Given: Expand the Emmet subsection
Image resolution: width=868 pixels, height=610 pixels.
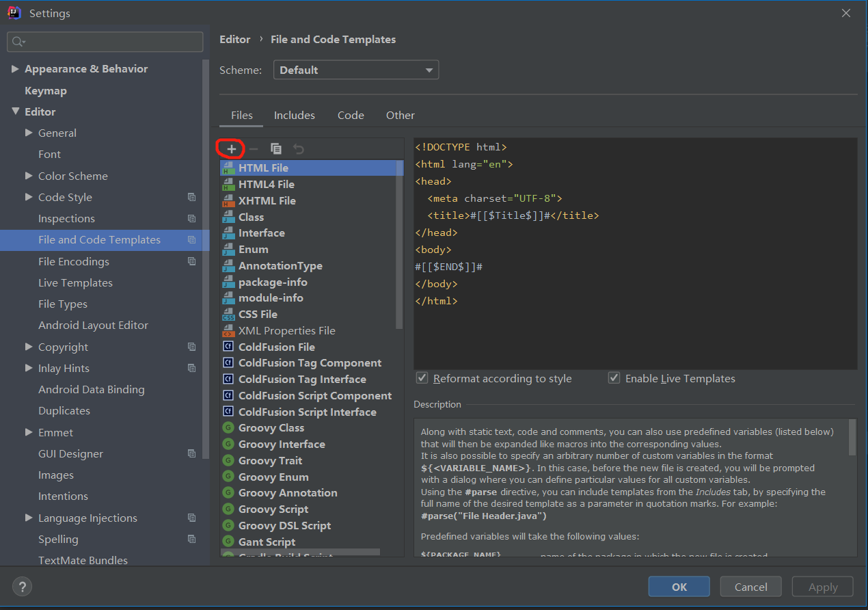Looking at the screenshot, I should coord(29,433).
